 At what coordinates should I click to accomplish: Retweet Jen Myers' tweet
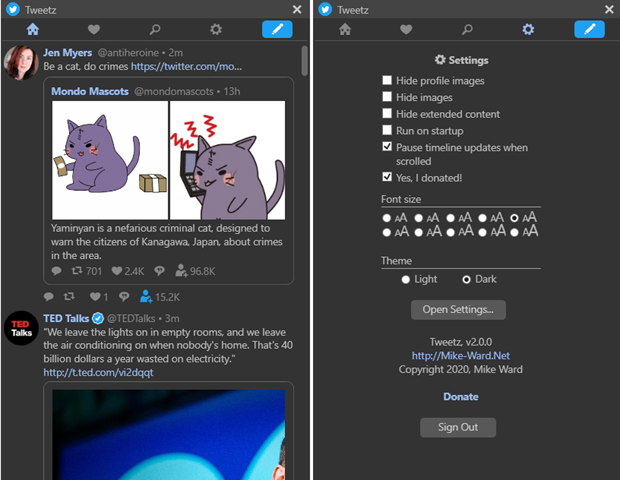(x=69, y=296)
